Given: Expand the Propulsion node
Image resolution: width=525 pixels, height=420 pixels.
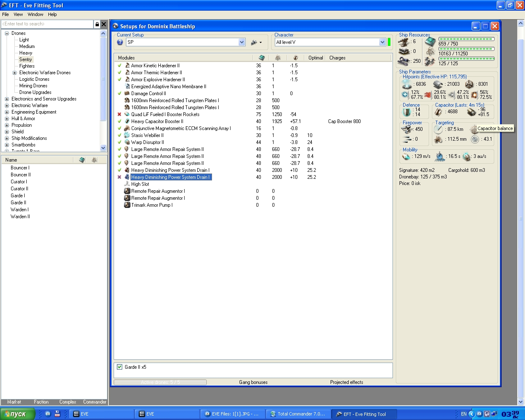Looking at the screenshot, I should 7,125.
